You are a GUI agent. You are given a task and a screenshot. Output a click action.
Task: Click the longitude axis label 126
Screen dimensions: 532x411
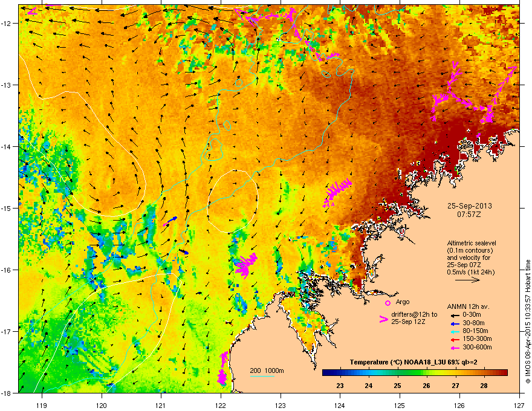[459, 406]
